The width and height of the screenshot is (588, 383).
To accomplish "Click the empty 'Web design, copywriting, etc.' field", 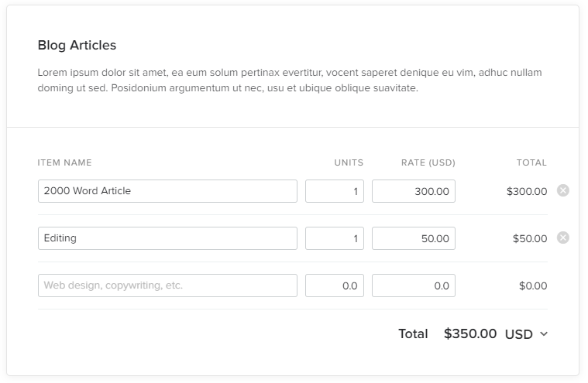I will tap(167, 286).
